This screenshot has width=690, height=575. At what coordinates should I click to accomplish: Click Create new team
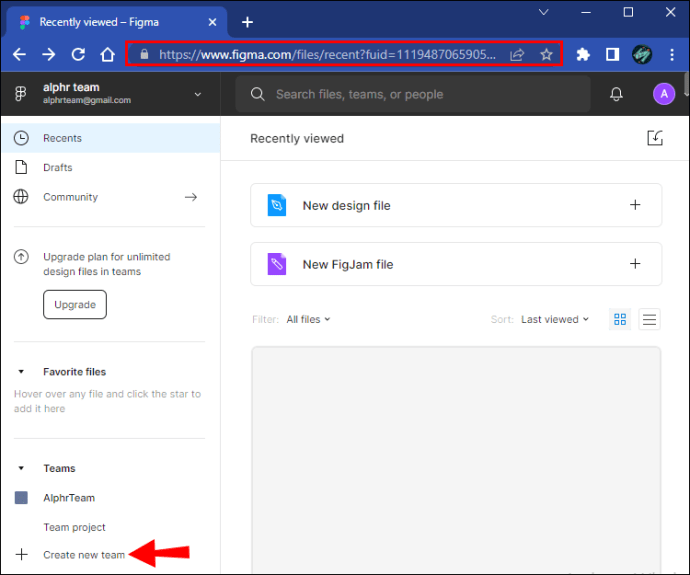pos(84,555)
